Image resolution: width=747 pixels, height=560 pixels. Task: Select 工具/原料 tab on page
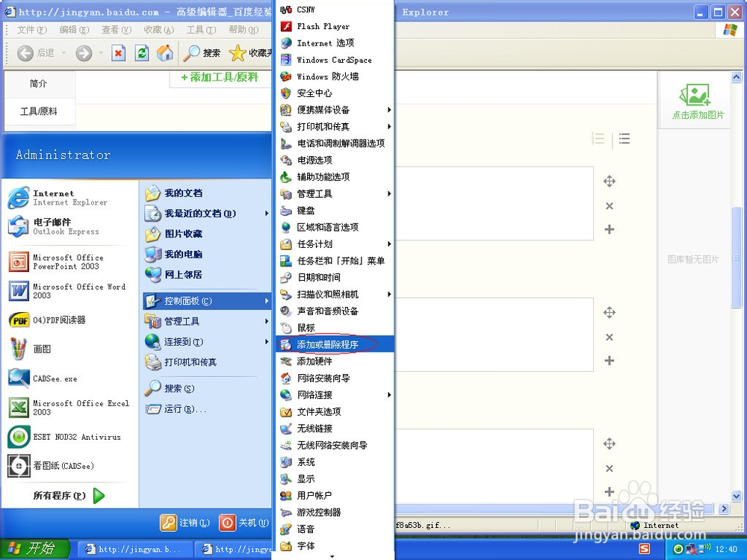click(x=39, y=111)
